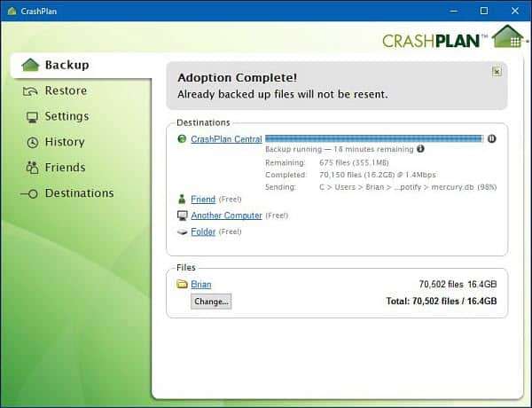Open the Another Computer destination link
Screen dimensions: 532x408
(226, 216)
